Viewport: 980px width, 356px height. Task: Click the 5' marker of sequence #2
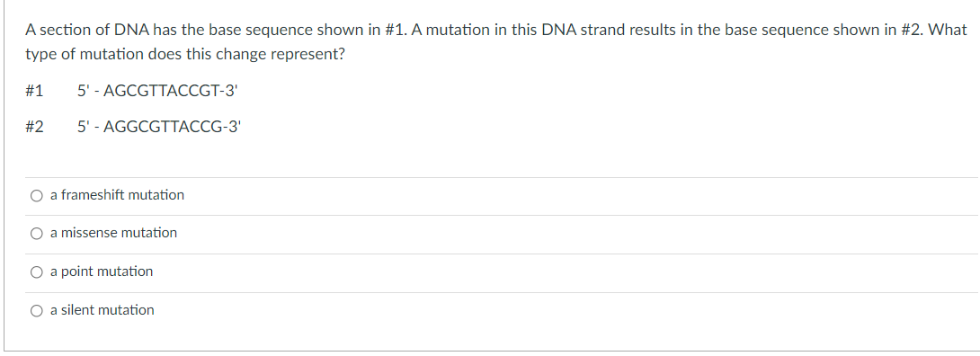click(x=85, y=127)
